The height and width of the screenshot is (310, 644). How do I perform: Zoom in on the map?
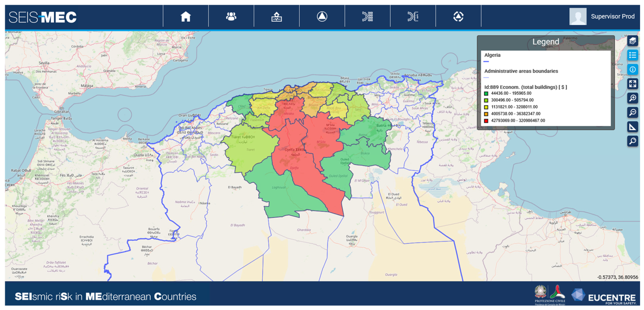[x=632, y=98]
